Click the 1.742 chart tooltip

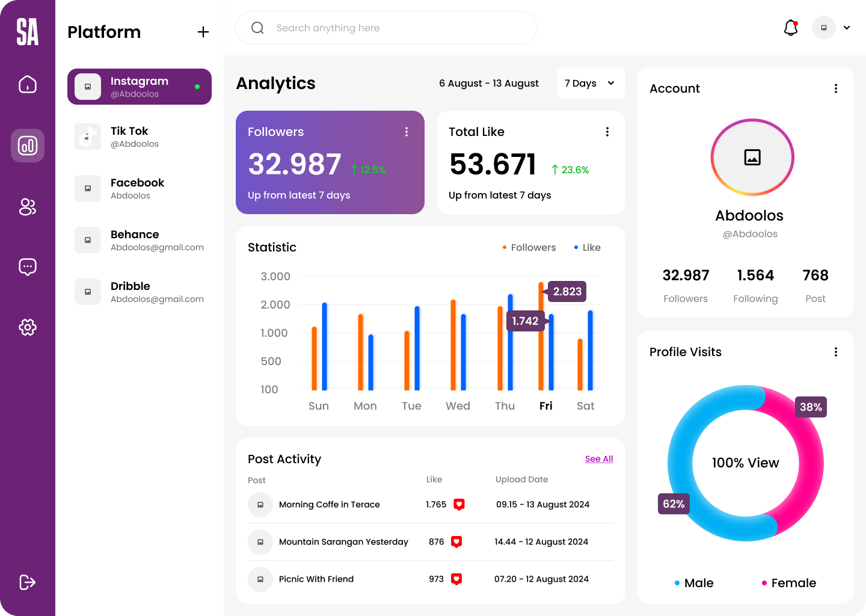(526, 321)
